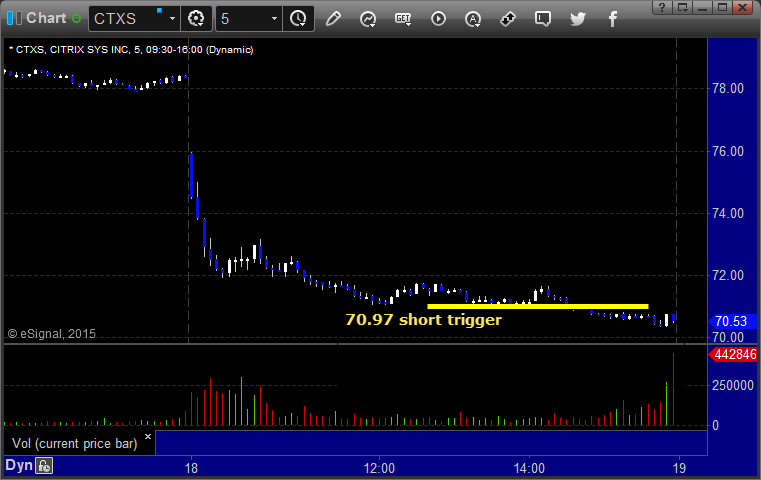
Task: Click the 12:00 time axis label
Action: pyautogui.click(x=379, y=468)
